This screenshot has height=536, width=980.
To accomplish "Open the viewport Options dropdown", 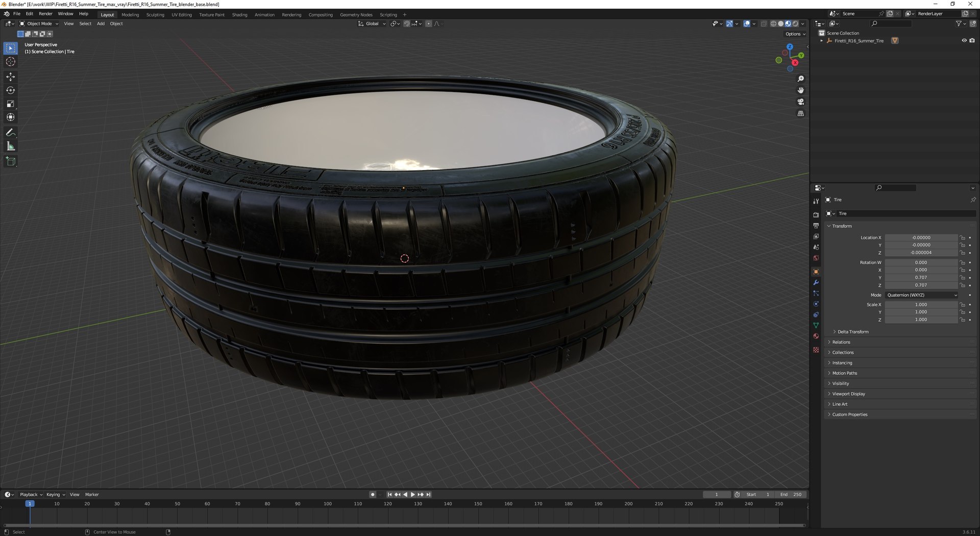I will click(795, 34).
